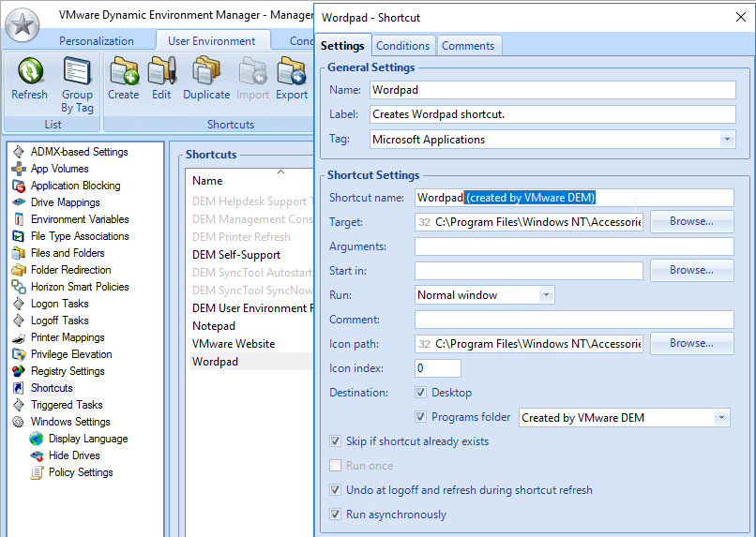The width and height of the screenshot is (756, 537).
Task: Select the Windows Settings gear icon
Action: tap(19, 422)
